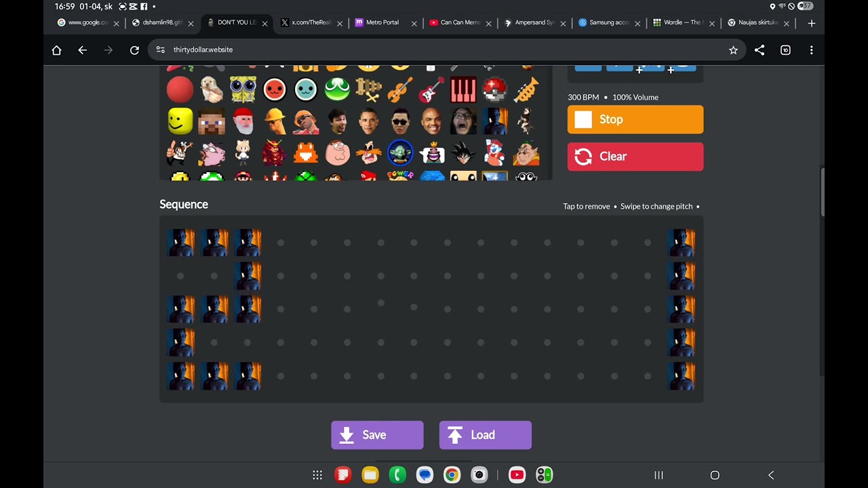
Task: Add the SpongeBob face sound
Action: [243, 89]
